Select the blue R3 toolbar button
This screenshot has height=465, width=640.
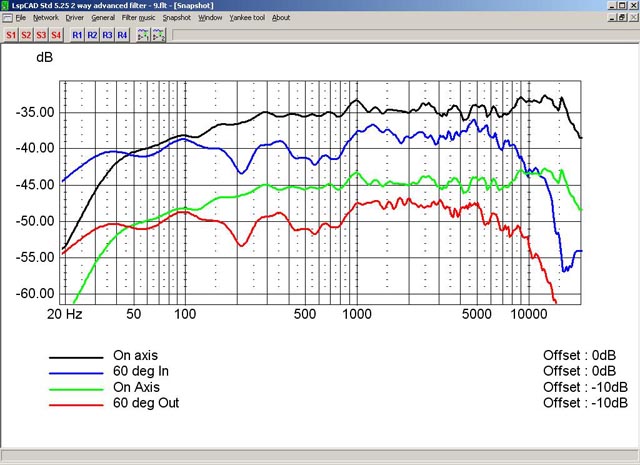click(107, 35)
